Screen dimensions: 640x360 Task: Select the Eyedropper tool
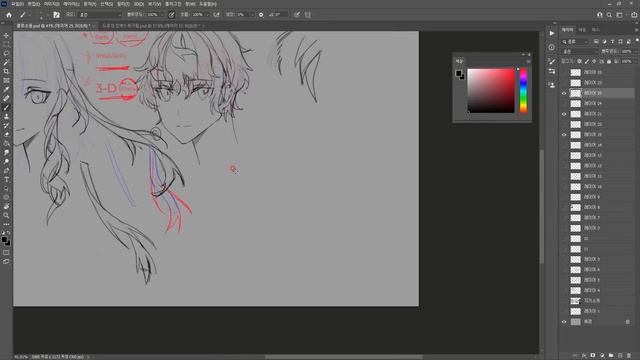click(6, 89)
